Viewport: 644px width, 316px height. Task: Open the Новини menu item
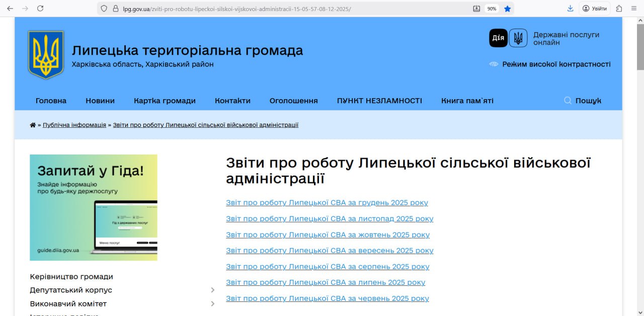(x=100, y=101)
